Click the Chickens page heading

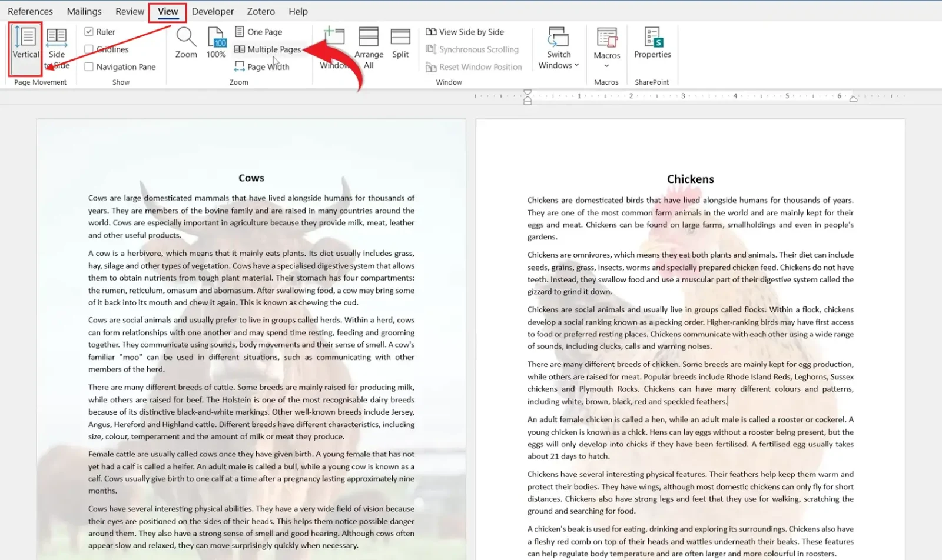pyautogui.click(x=691, y=179)
